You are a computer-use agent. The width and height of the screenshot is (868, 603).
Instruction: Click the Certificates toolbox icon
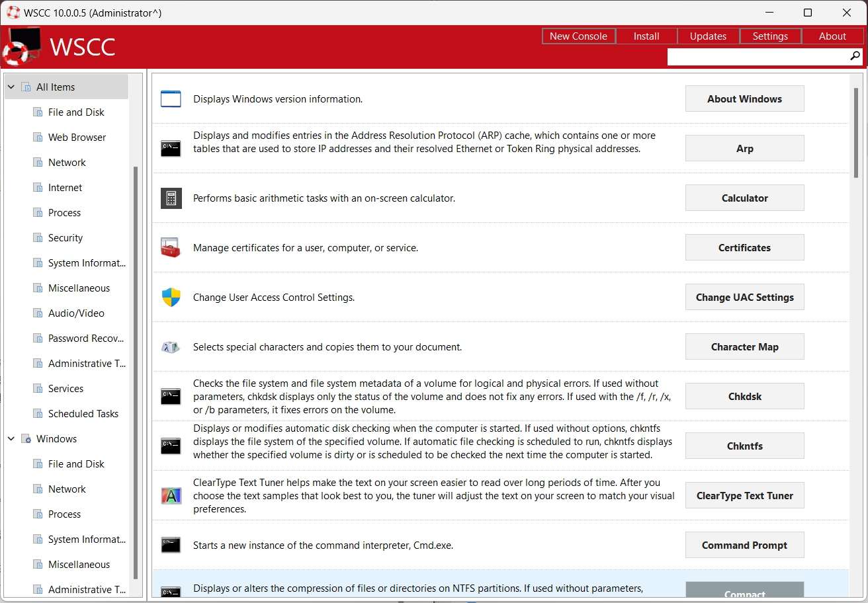(x=171, y=248)
